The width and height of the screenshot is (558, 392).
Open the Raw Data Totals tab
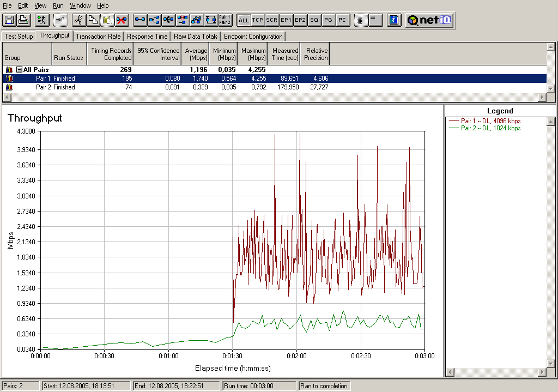point(196,37)
